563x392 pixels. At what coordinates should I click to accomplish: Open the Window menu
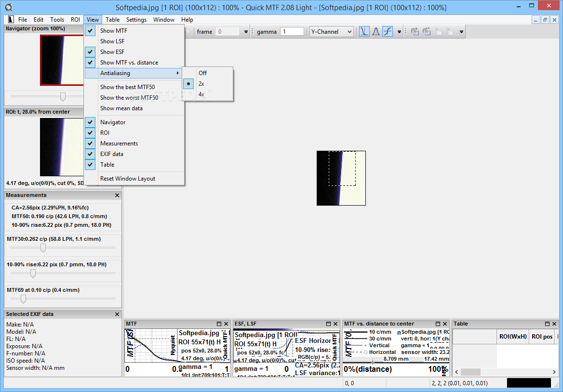164,20
